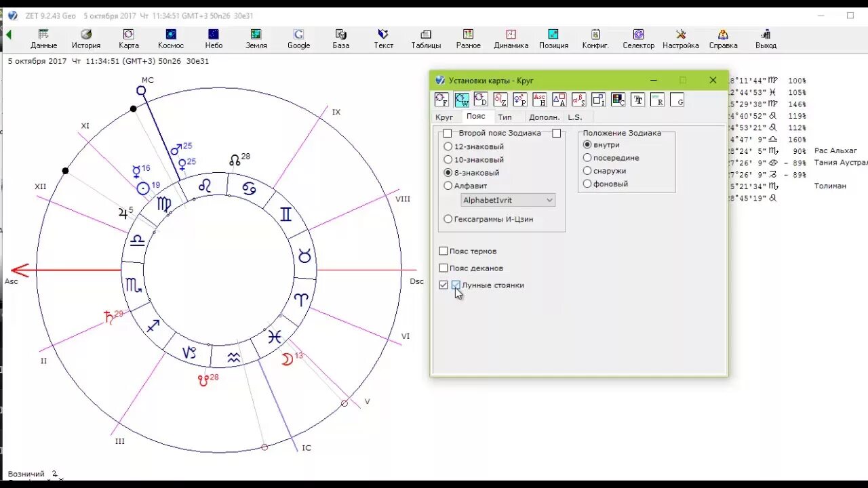This screenshot has width=868, height=488.
Task: Toggle the first Лунные стоянки checkbox
Action: [x=443, y=285]
